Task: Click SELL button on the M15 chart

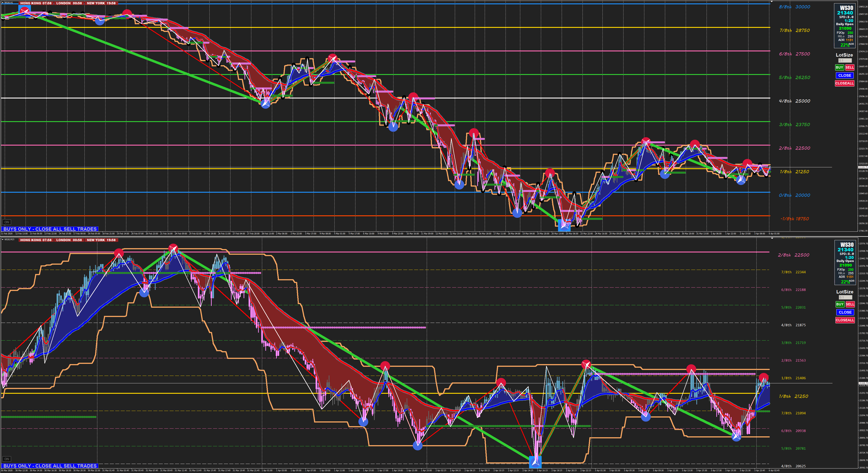Action: tap(850, 304)
